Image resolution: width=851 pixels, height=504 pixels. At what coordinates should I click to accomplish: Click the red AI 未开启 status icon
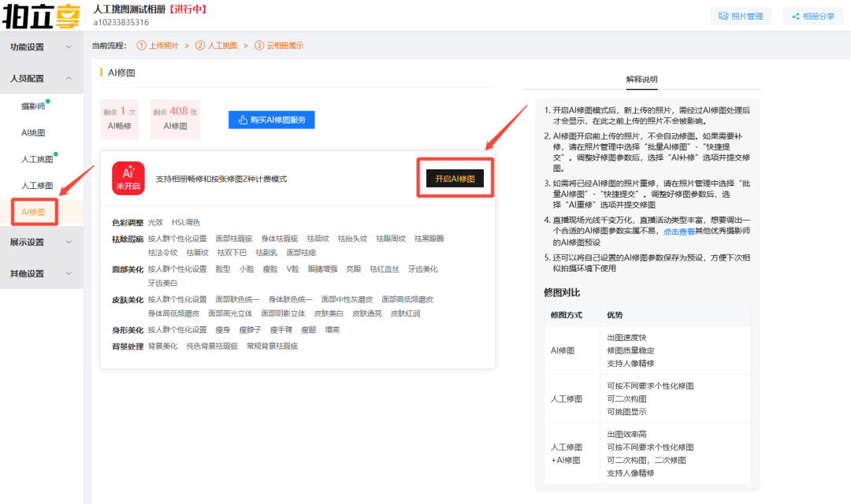[x=128, y=179]
